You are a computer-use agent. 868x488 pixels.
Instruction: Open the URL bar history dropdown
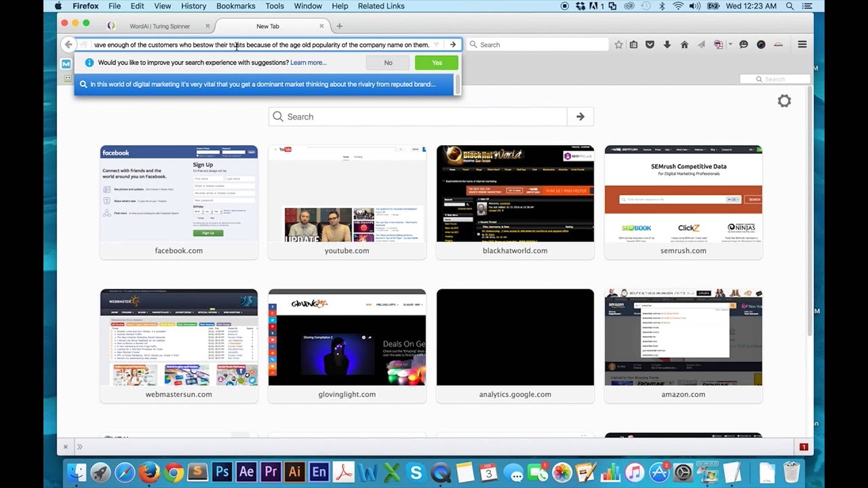[436, 45]
